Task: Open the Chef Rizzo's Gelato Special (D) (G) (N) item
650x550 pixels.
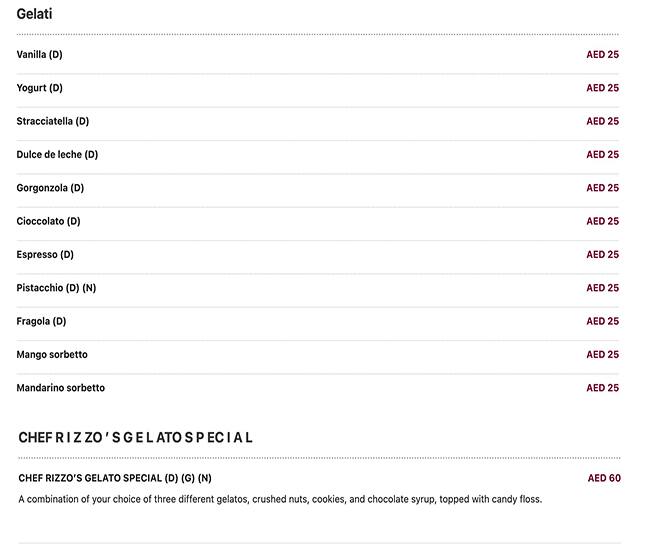Action: click(115, 478)
